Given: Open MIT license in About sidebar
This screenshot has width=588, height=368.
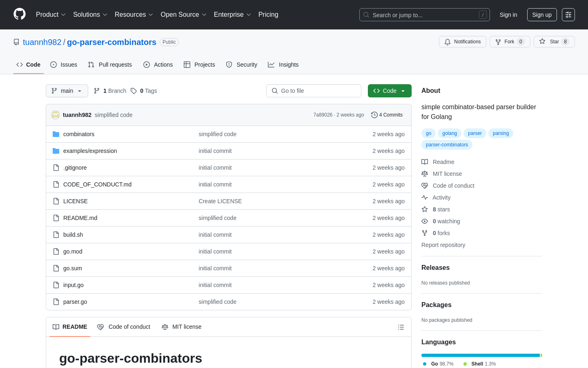Looking at the screenshot, I should pyautogui.click(x=441, y=174).
